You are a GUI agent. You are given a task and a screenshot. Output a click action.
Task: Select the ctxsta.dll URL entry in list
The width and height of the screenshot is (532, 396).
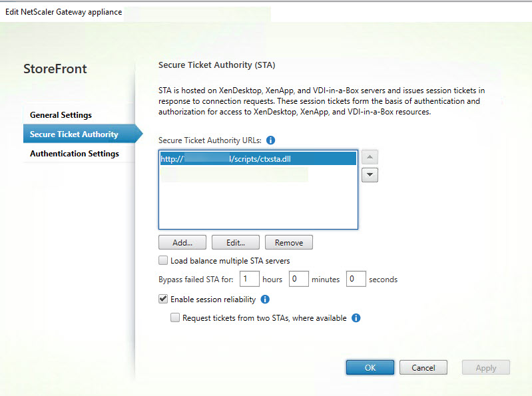258,158
